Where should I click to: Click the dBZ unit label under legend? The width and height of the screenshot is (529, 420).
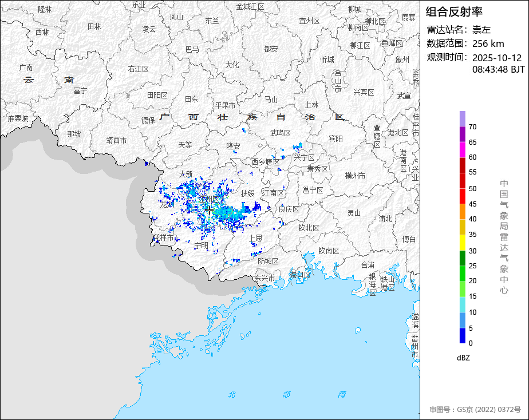463,358
